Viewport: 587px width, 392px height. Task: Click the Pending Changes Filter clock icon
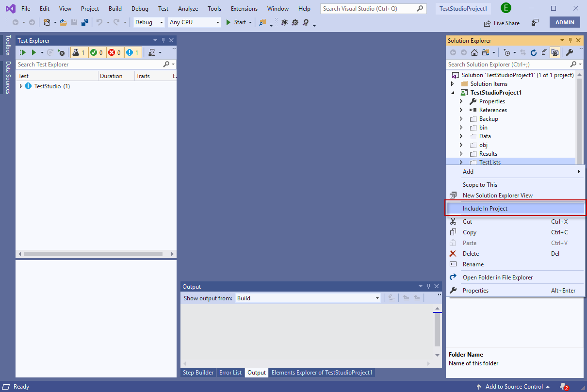tap(507, 52)
